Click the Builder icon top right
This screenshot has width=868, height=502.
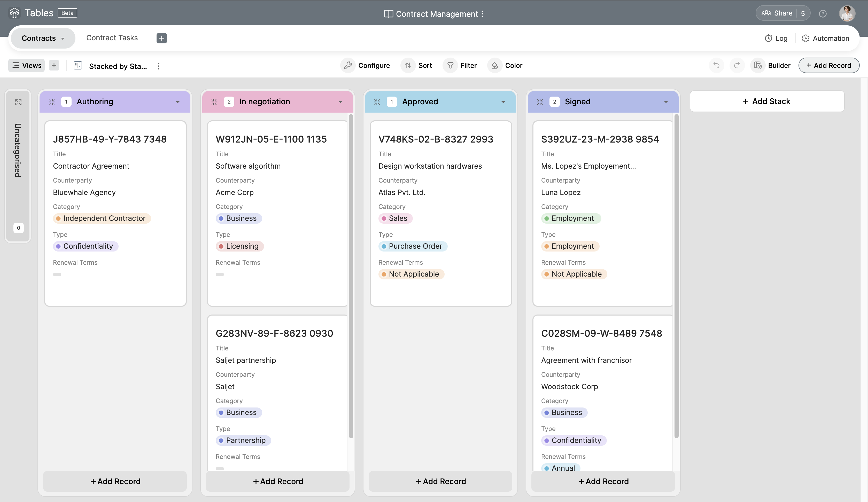point(759,65)
